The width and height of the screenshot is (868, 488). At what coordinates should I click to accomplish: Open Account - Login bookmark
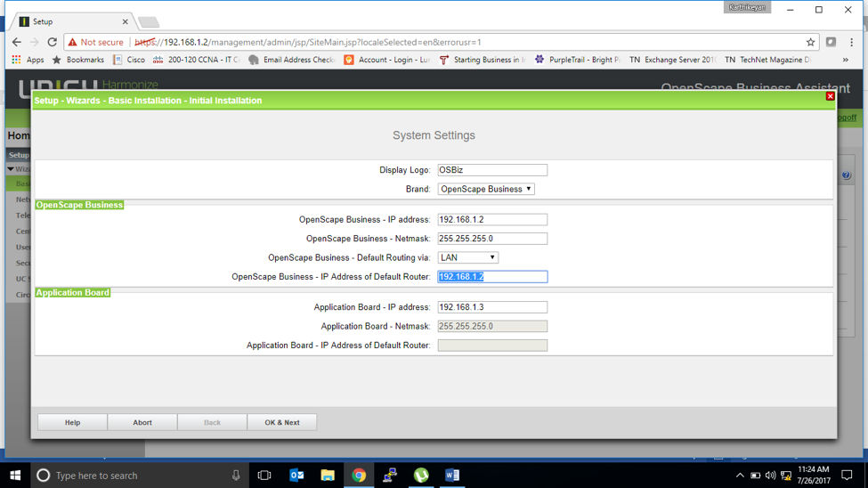click(387, 60)
